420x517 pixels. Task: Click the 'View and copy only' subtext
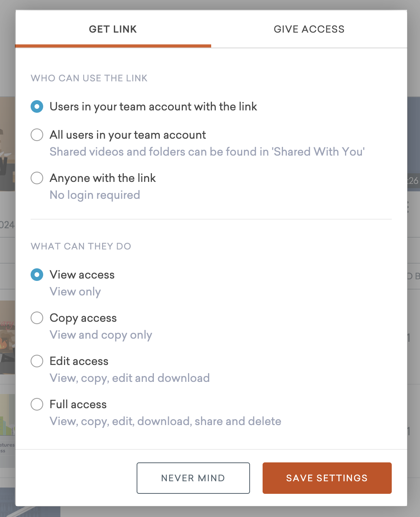pos(100,335)
